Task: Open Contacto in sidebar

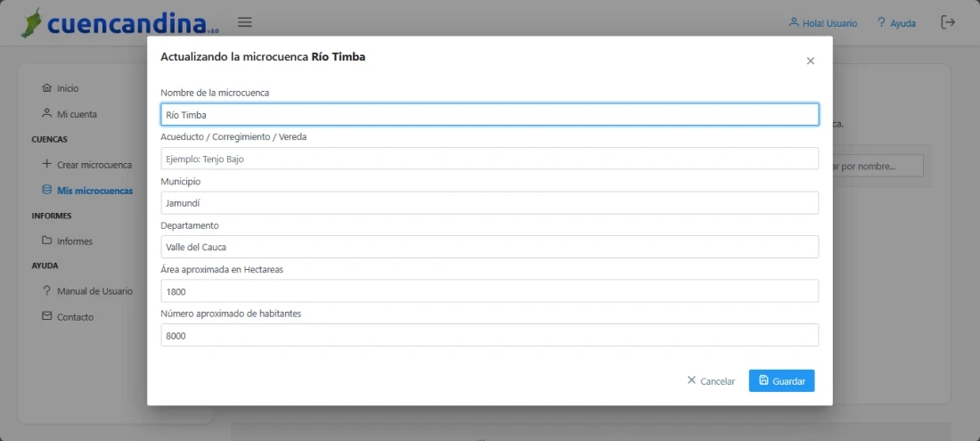Action: point(75,317)
